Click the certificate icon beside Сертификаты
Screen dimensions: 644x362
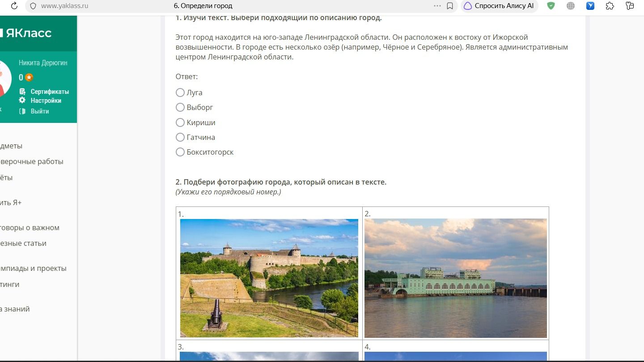point(22,92)
